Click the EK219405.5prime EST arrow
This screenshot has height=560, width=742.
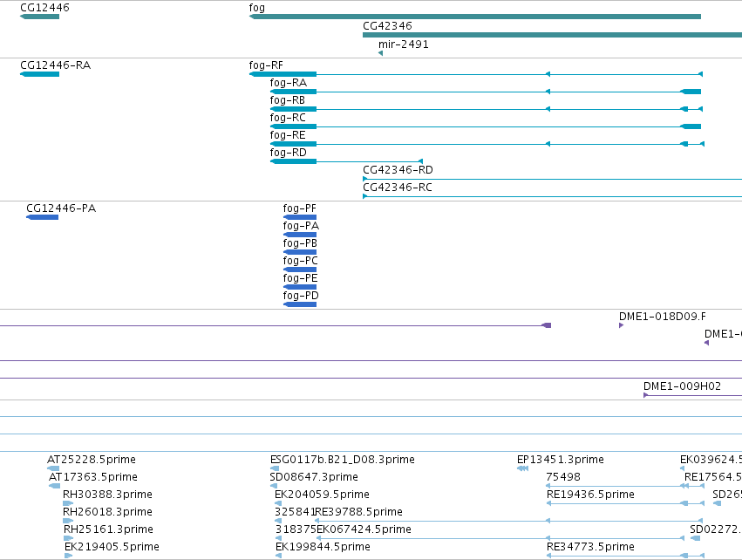click(x=69, y=556)
